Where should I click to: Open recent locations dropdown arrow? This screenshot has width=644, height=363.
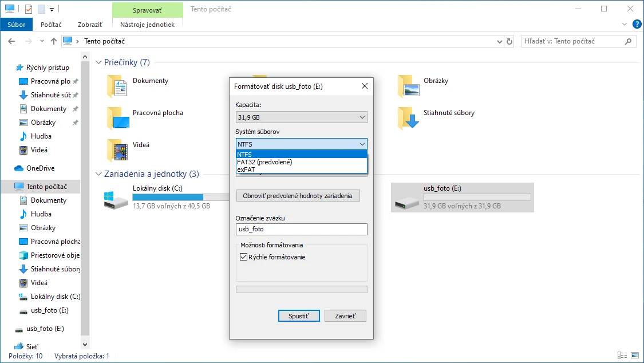(x=42, y=41)
